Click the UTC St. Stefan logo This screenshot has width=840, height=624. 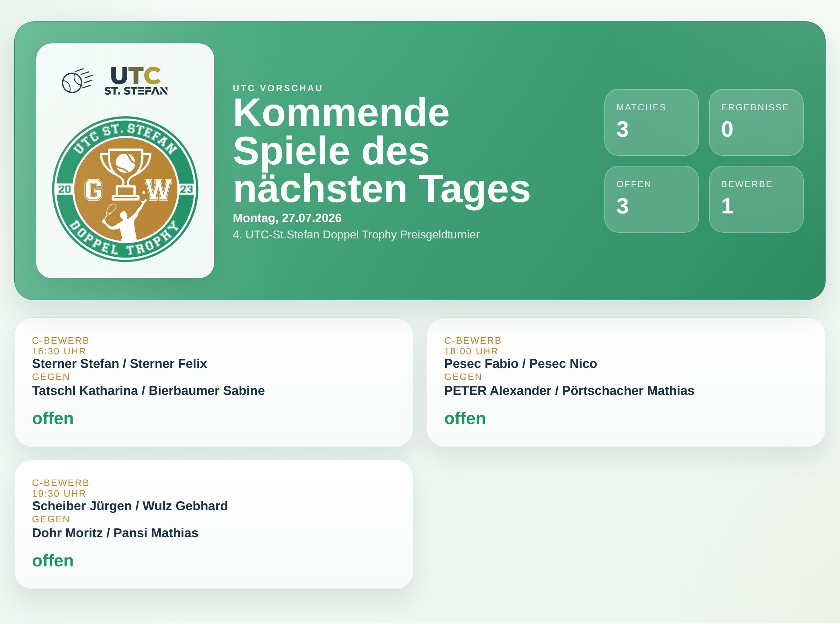pyautogui.click(x=115, y=80)
